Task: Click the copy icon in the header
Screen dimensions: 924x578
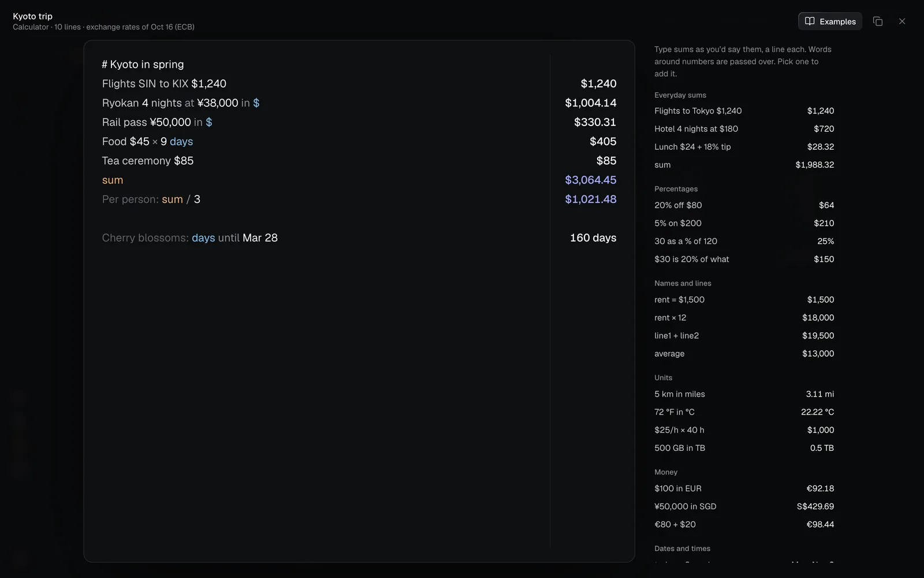Action: pos(878,21)
